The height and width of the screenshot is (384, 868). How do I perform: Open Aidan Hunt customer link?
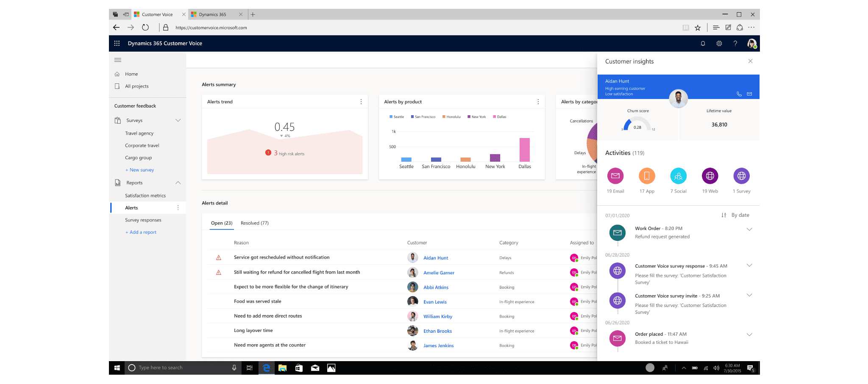point(436,258)
